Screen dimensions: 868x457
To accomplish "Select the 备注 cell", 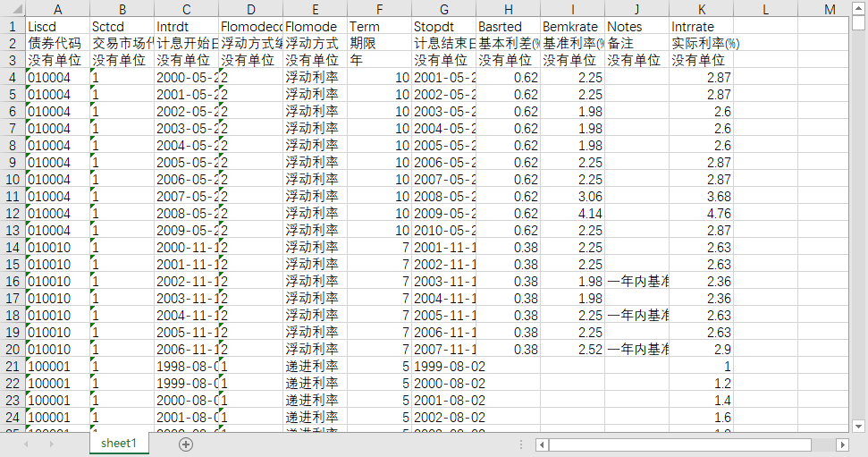I will pos(637,43).
